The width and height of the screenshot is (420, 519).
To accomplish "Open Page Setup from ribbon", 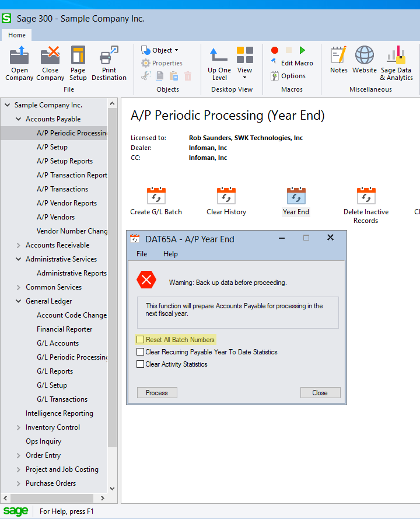I will (x=78, y=63).
